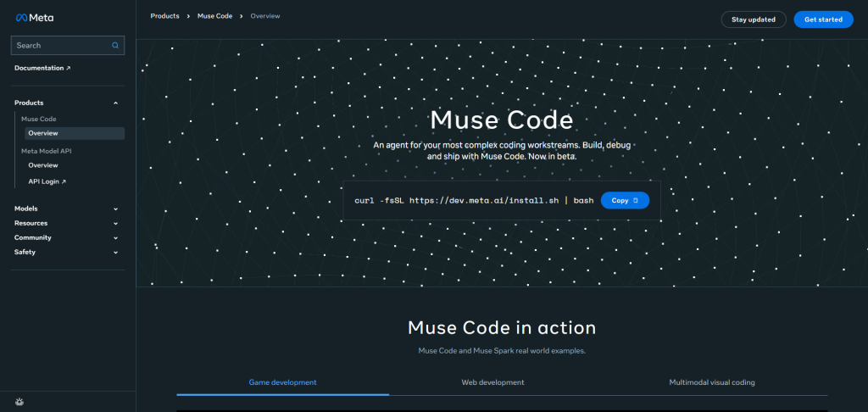Viewport: 868px width, 412px height.
Task: Click the curl install command text
Action: (x=474, y=200)
